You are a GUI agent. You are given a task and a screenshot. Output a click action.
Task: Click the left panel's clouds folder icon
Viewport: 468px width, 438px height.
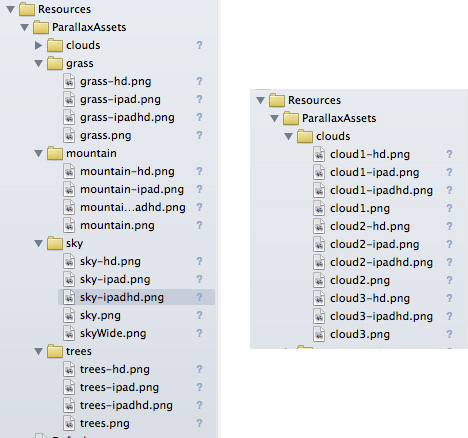(x=55, y=45)
